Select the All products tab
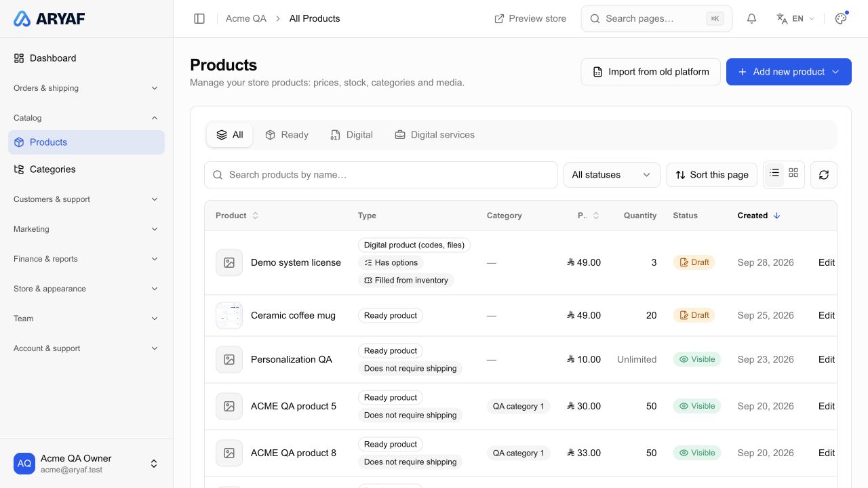The height and width of the screenshot is (488, 868). [229, 135]
